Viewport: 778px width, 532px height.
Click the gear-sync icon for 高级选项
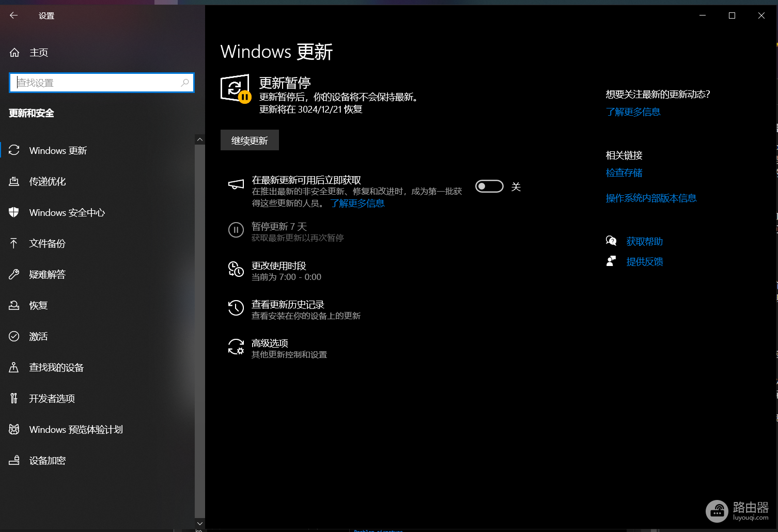click(x=236, y=347)
